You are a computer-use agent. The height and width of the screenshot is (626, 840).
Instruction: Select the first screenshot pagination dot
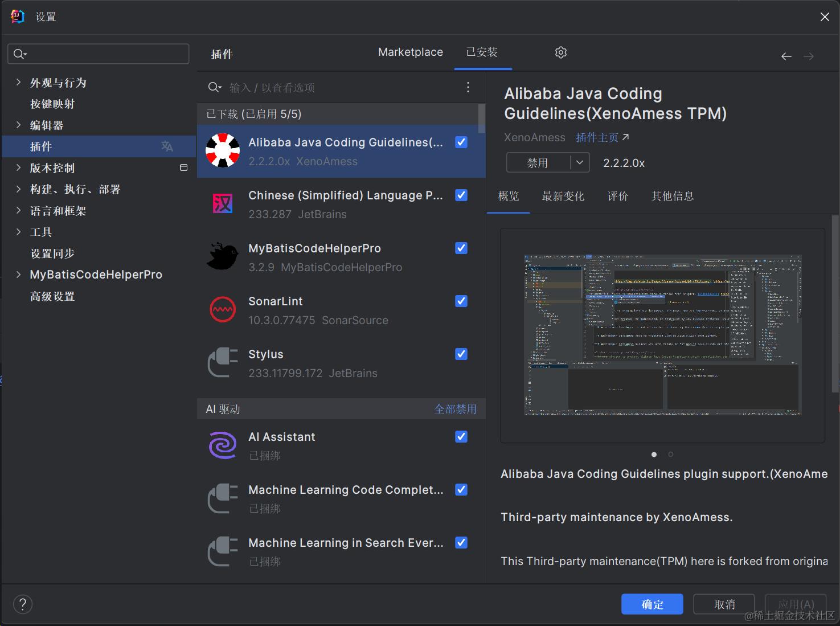(654, 454)
